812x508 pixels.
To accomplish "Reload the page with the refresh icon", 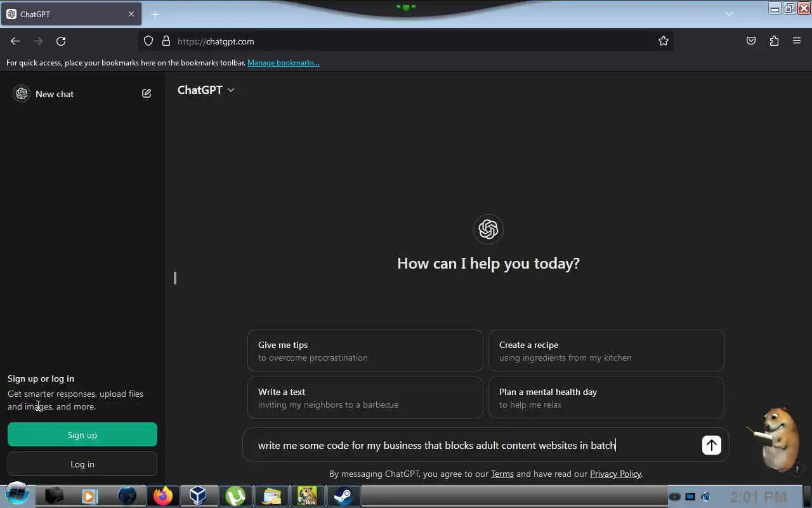I will click(x=61, y=41).
